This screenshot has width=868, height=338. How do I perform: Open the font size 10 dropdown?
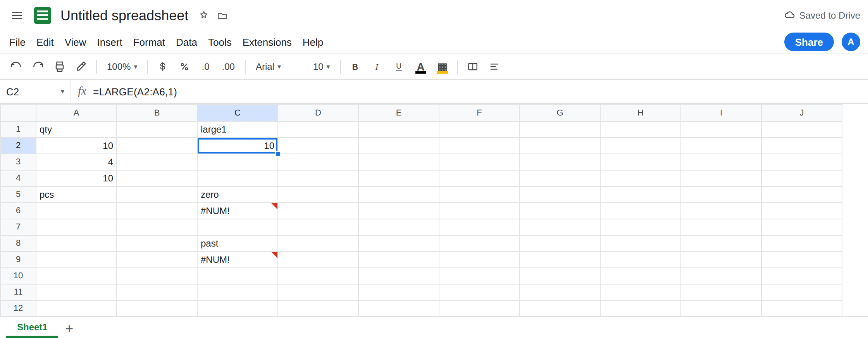point(322,67)
